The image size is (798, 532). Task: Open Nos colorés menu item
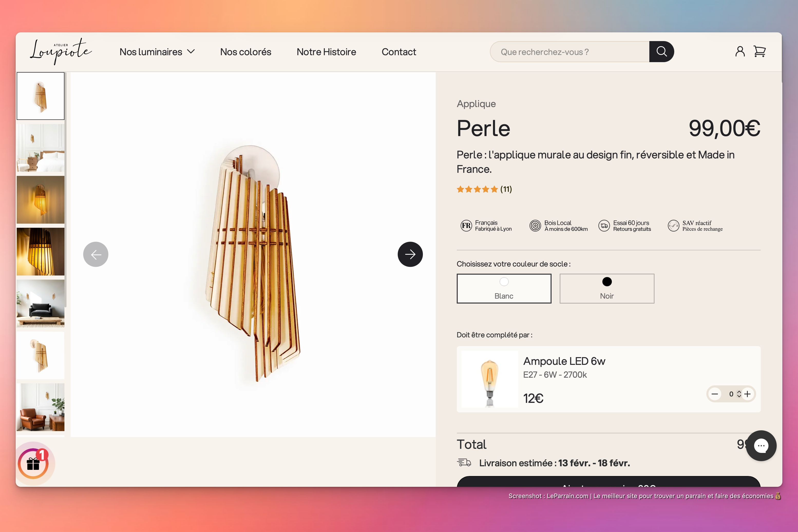(x=245, y=52)
